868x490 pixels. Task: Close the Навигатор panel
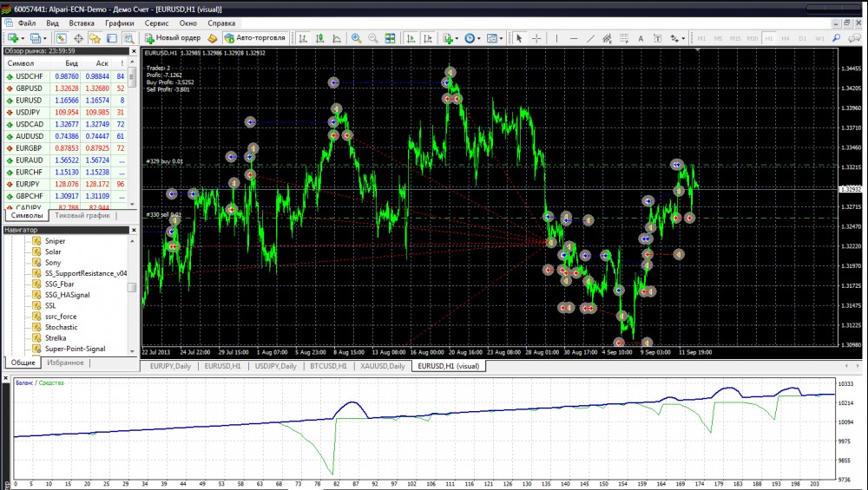[x=134, y=230]
